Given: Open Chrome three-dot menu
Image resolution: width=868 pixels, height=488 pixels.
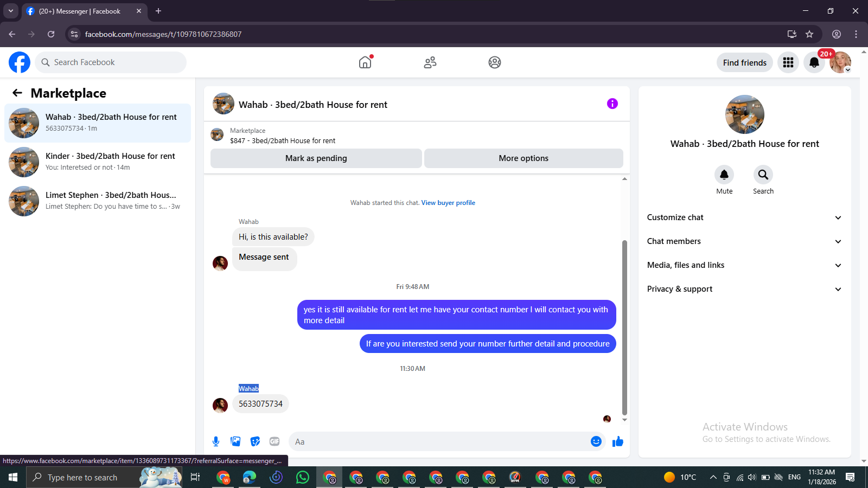Looking at the screenshot, I should coord(856,34).
